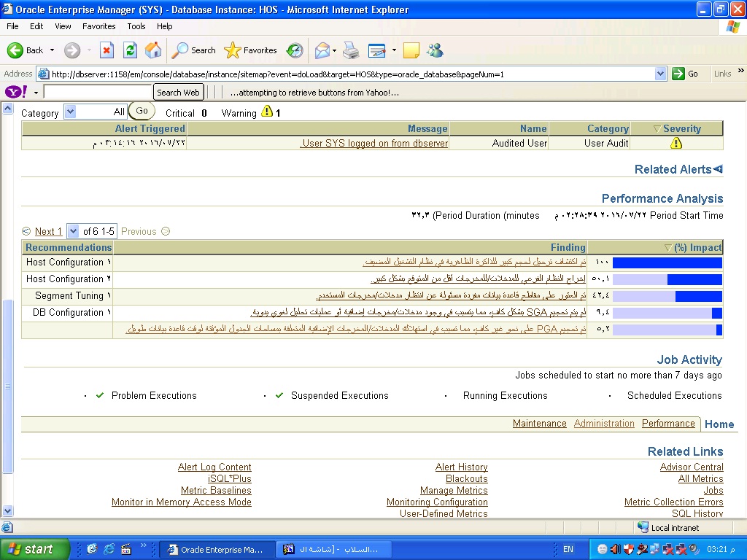Click the warning severity icon in alert row
The image size is (747, 560).
pyautogui.click(x=676, y=143)
